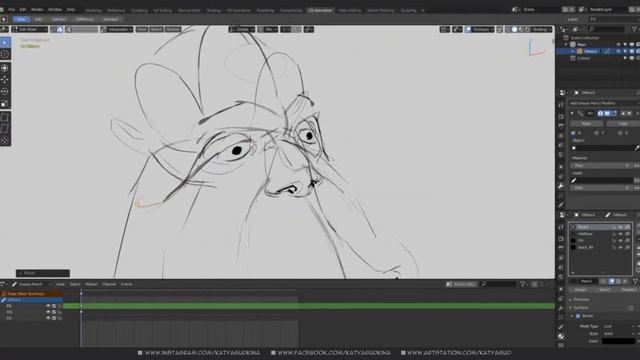Expand the Main collection in outliner
This screenshot has height=360, width=640.
pos(567,44)
